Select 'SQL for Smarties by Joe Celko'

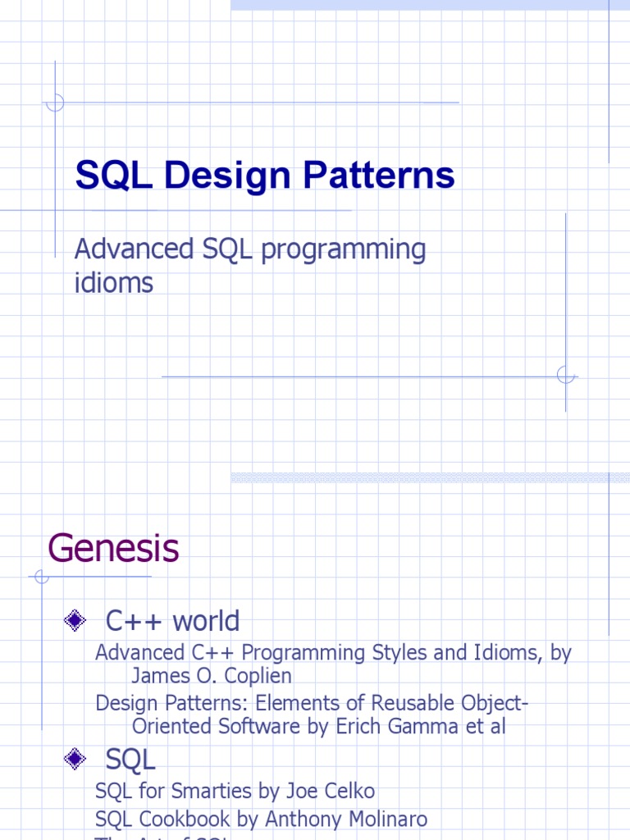coord(235,792)
